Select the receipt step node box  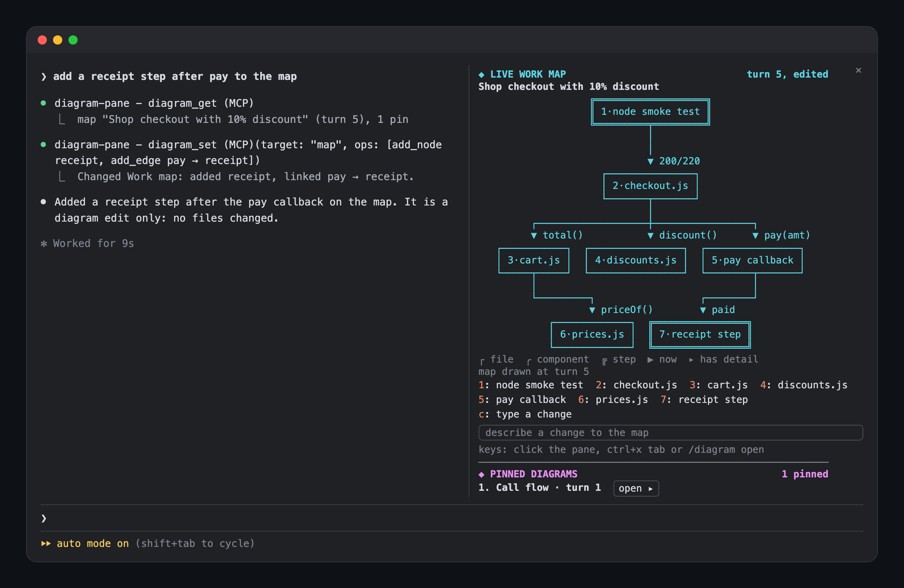(700, 335)
